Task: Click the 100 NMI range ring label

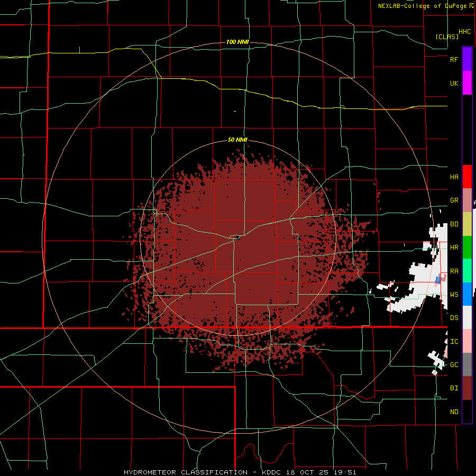Action: pos(237,42)
